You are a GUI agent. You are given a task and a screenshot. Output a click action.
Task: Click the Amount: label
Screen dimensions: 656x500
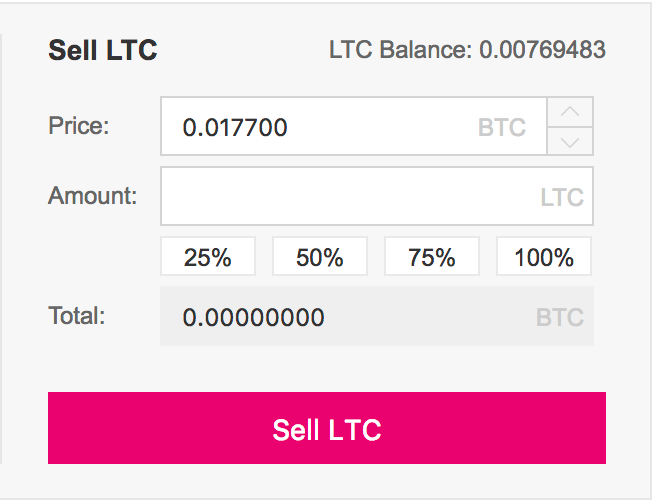[x=92, y=195]
